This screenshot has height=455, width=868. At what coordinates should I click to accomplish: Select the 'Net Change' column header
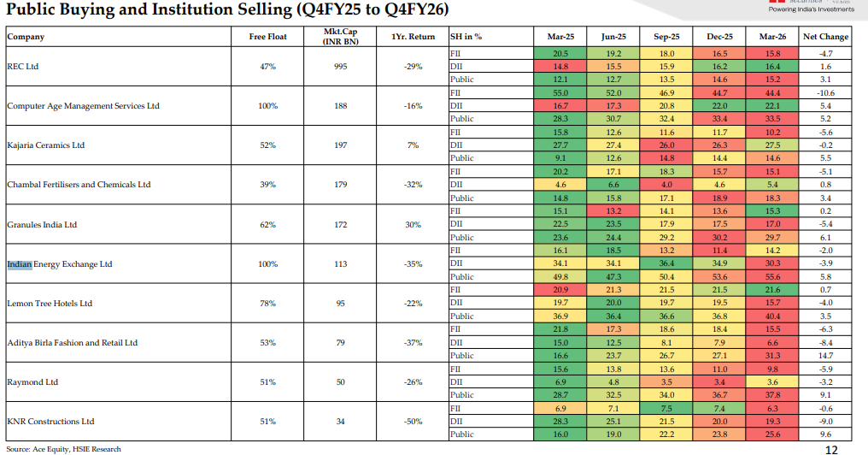[825, 37]
